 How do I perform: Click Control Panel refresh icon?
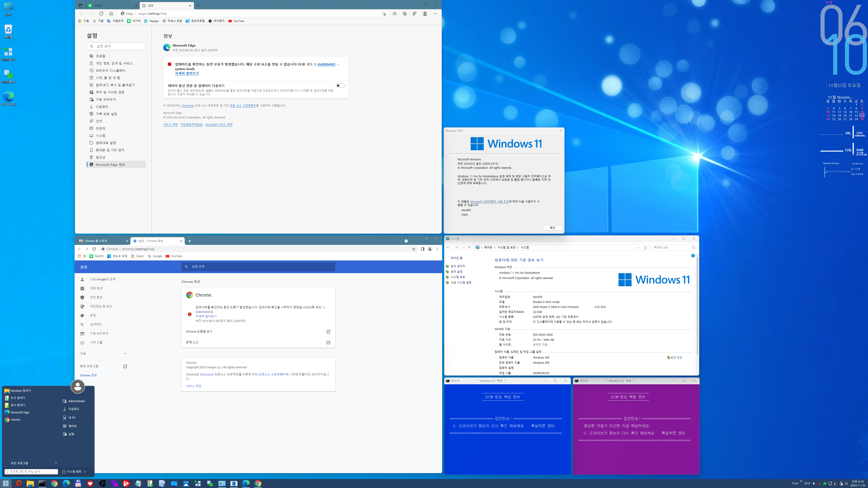(646, 248)
